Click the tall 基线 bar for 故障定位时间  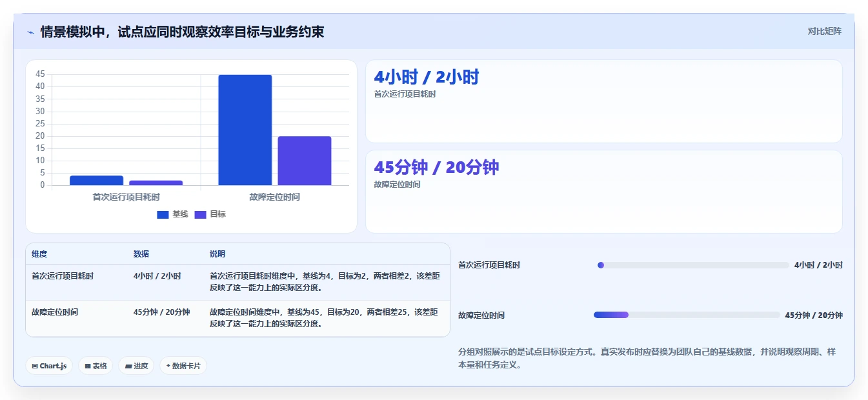pos(245,130)
